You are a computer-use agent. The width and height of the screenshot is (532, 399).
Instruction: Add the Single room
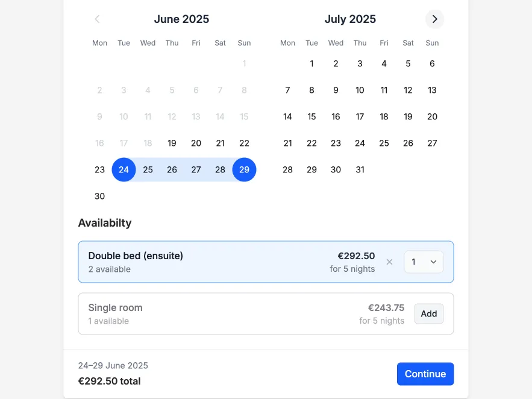pos(428,314)
